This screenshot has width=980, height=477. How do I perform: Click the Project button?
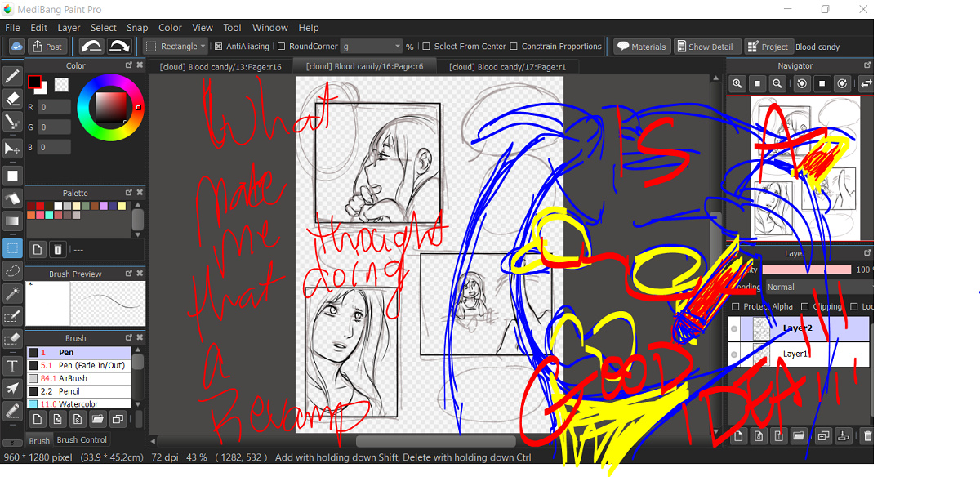click(x=768, y=47)
